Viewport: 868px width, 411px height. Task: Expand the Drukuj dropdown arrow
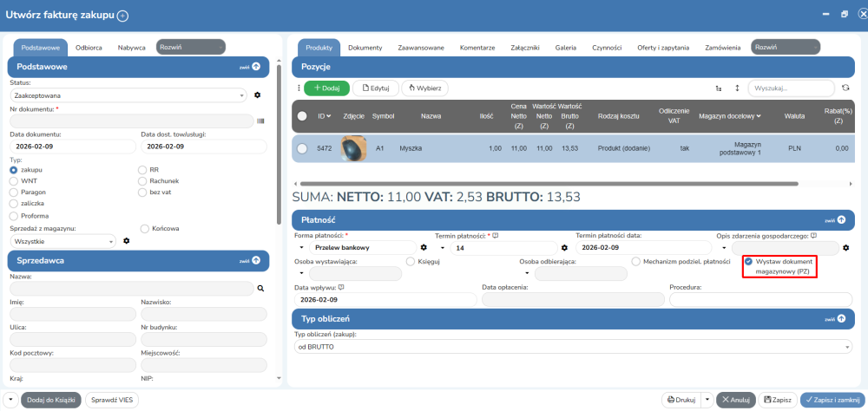[x=709, y=400]
